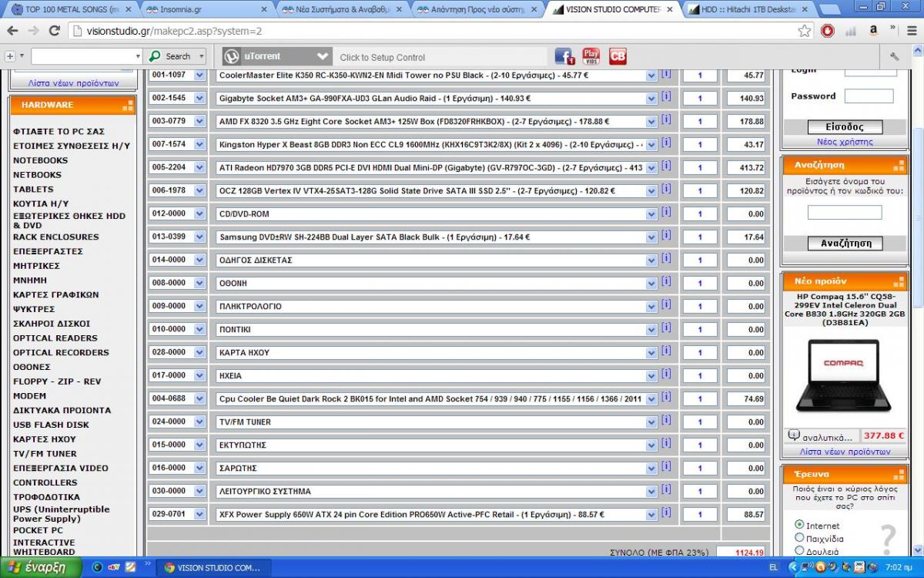Click the toolbar plus icon beside search box
Image resolution: width=924 pixels, height=578 pixels.
coord(10,56)
